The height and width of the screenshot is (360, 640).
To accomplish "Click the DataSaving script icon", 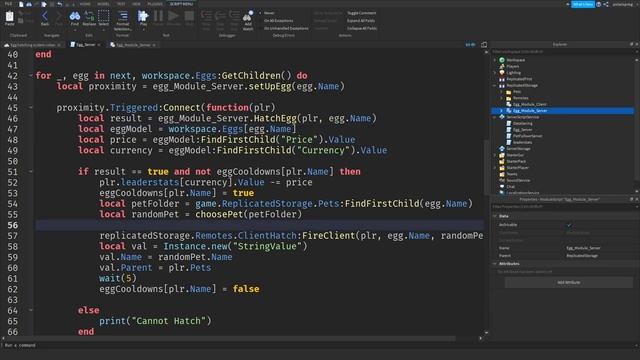I will pos(509,123).
